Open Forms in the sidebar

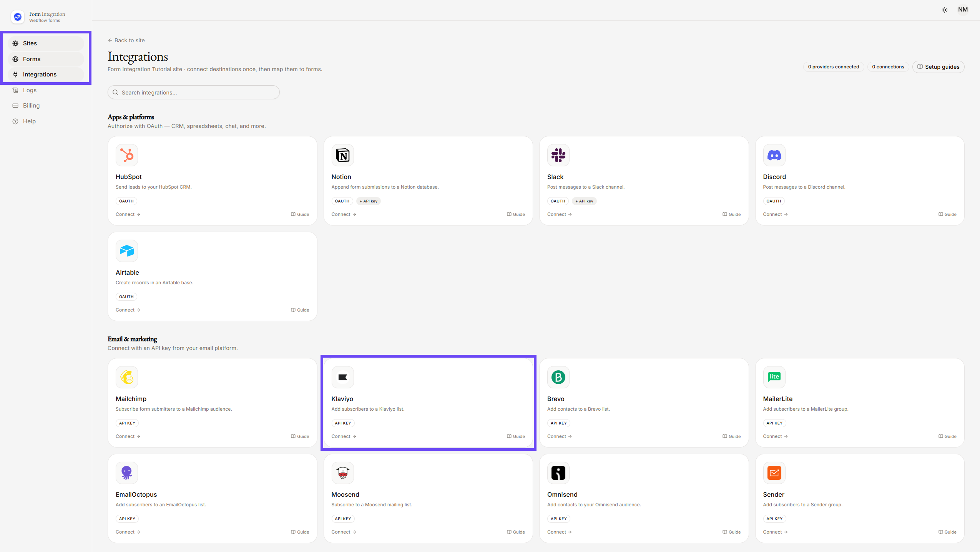(x=46, y=59)
